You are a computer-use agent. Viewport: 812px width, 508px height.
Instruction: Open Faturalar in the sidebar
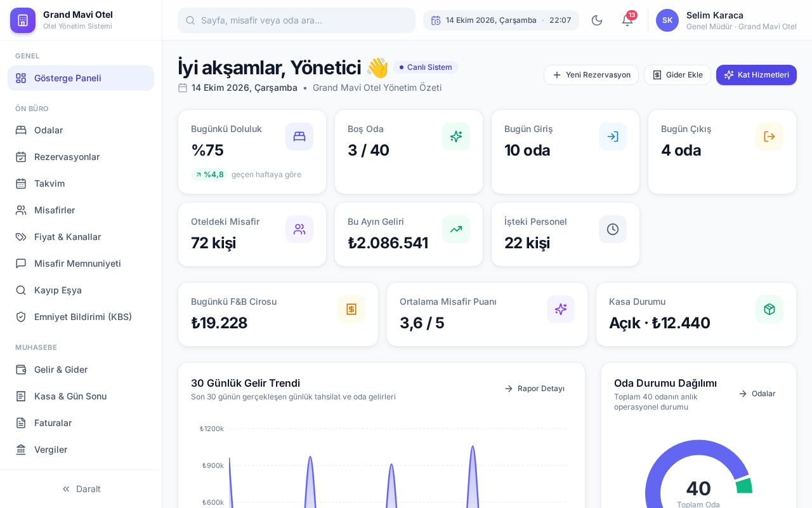[81, 423]
